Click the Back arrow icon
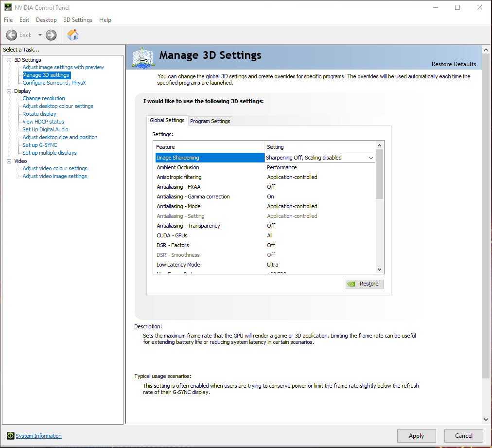 (12, 35)
